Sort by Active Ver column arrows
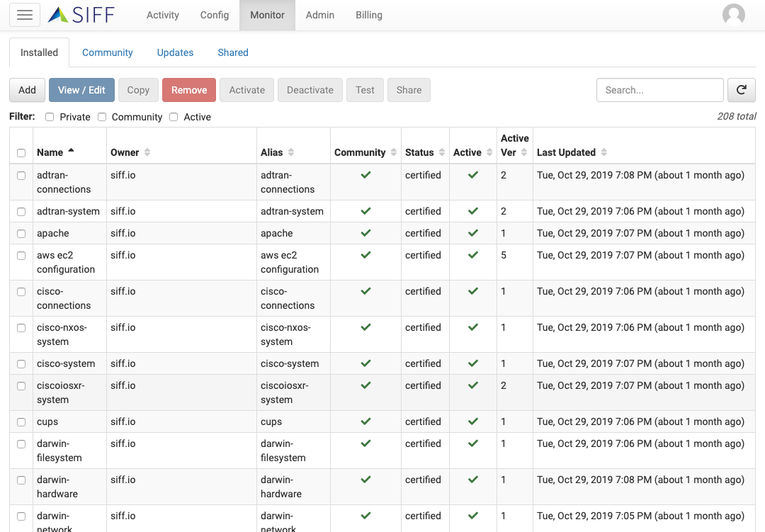The width and height of the screenshot is (765, 532). [x=524, y=152]
